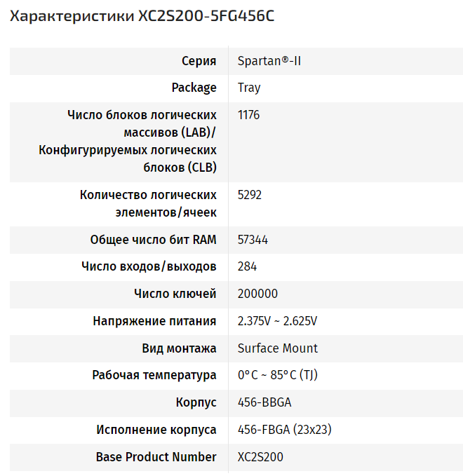
Task: Click the Серия row label
Action: 199,61
